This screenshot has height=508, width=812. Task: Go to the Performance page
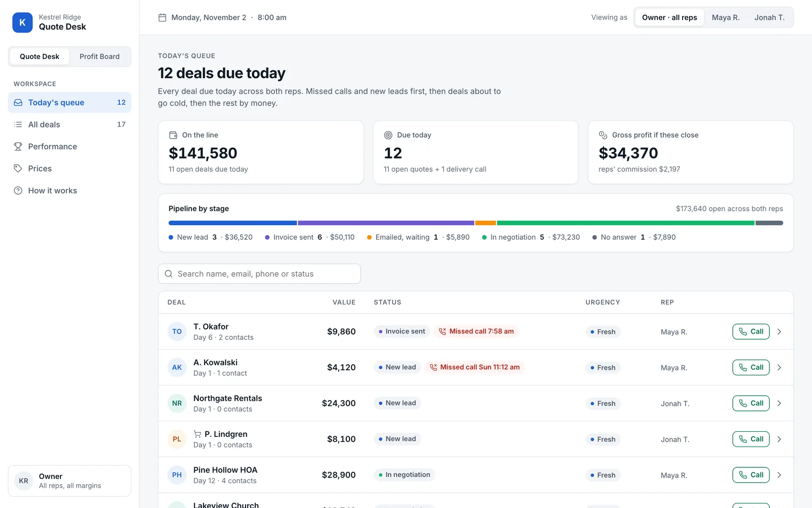click(x=70, y=146)
